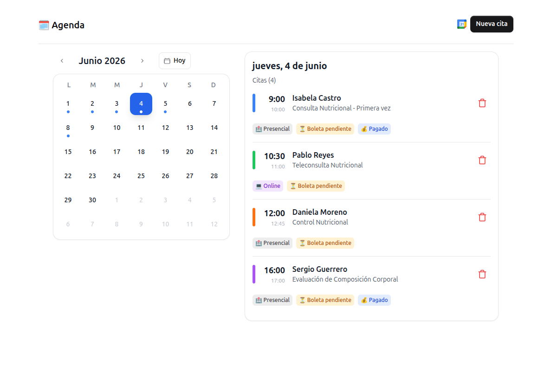Select day 5 in the first week row
The height and width of the screenshot is (392, 551).
(x=165, y=104)
